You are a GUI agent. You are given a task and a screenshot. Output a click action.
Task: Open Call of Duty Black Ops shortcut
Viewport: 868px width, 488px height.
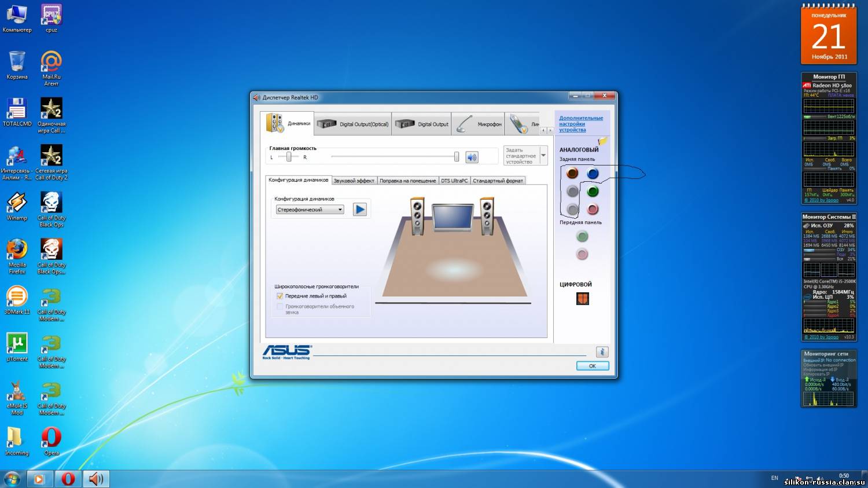coord(52,210)
